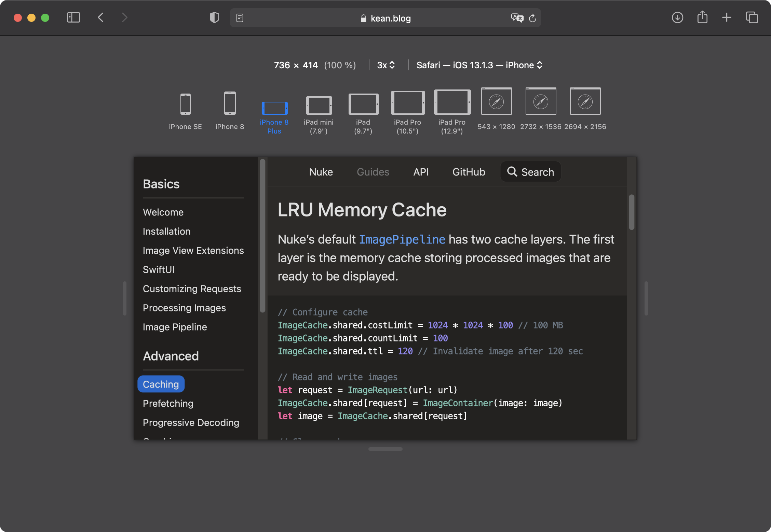Open the Guides tab

[x=373, y=172]
